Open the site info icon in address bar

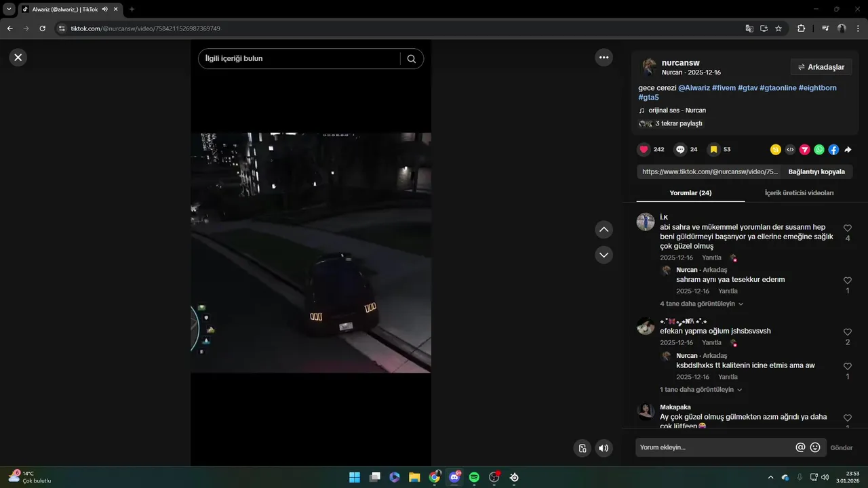click(x=62, y=28)
